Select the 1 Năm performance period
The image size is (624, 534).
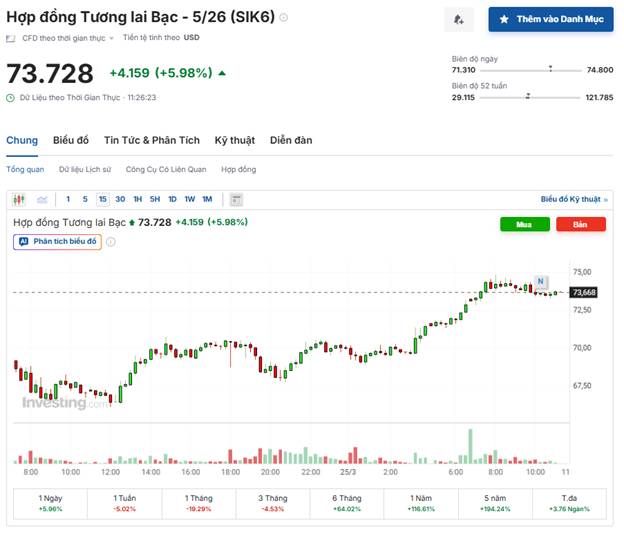pos(421,503)
